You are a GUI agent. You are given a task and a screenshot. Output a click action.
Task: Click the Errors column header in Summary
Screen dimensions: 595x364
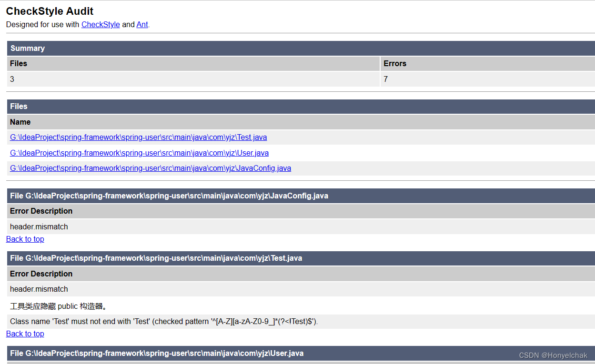393,63
